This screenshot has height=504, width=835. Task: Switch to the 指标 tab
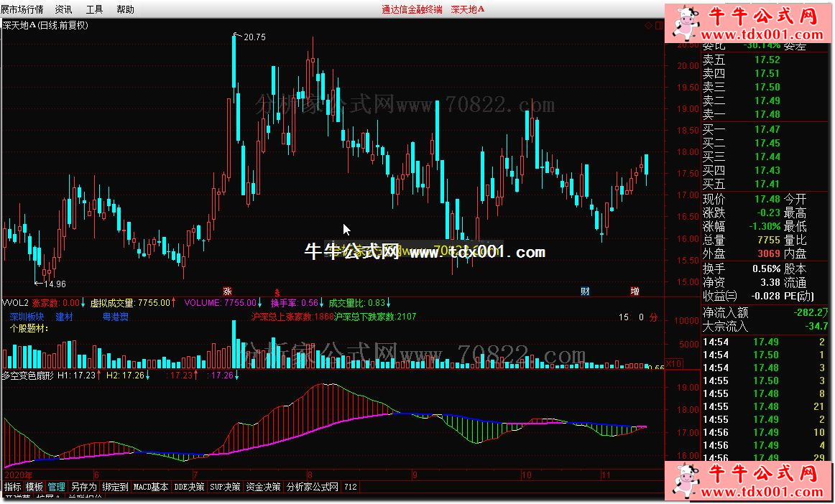click(x=13, y=487)
